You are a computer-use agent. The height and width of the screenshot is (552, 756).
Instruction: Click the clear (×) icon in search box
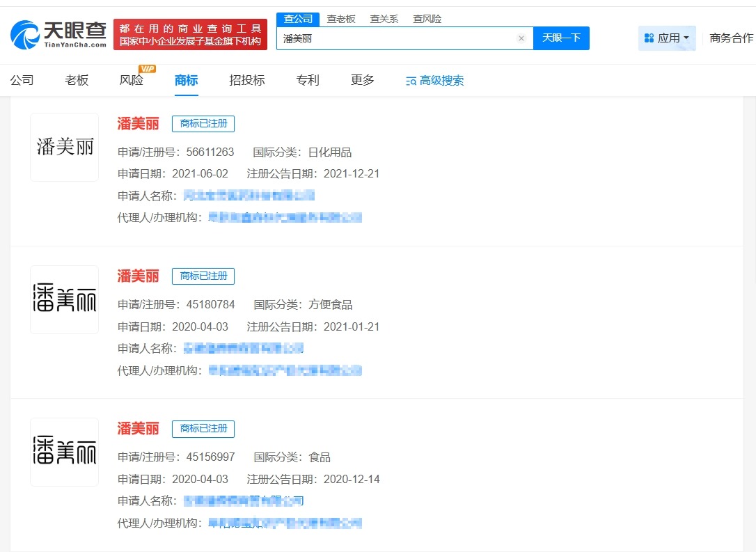tap(521, 39)
